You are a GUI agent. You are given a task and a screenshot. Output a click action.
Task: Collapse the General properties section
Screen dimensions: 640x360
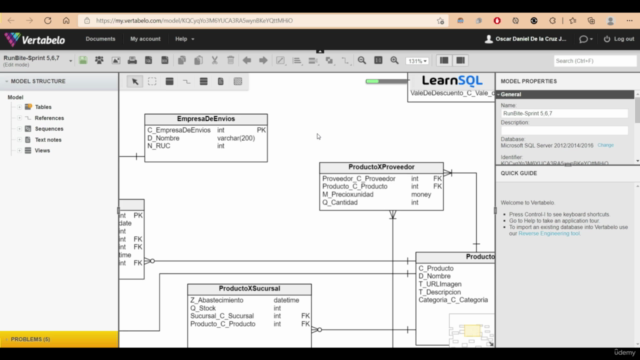coord(565,94)
